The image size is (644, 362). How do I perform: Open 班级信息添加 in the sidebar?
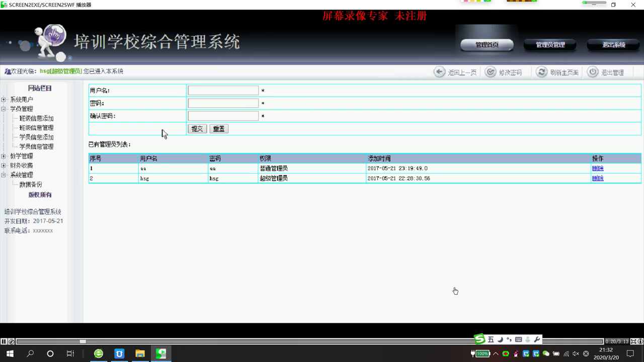click(x=36, y=118)
